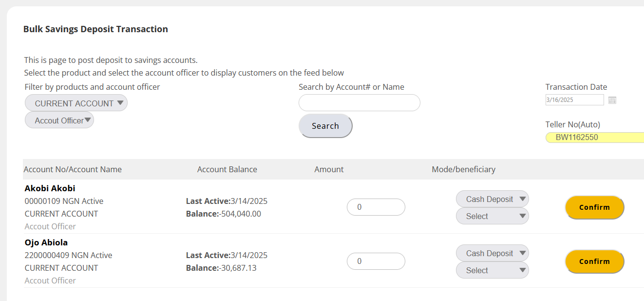Click the Mode/beneficiary column header
The height and width of the screenshot is (301, 644).
tap(463, 169)
